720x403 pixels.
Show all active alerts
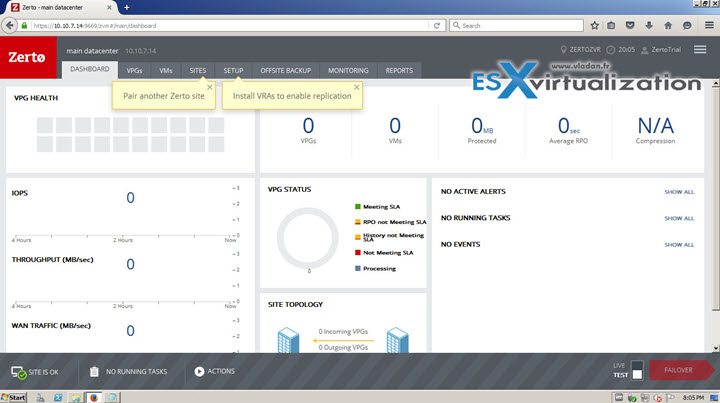coord(679,192)
